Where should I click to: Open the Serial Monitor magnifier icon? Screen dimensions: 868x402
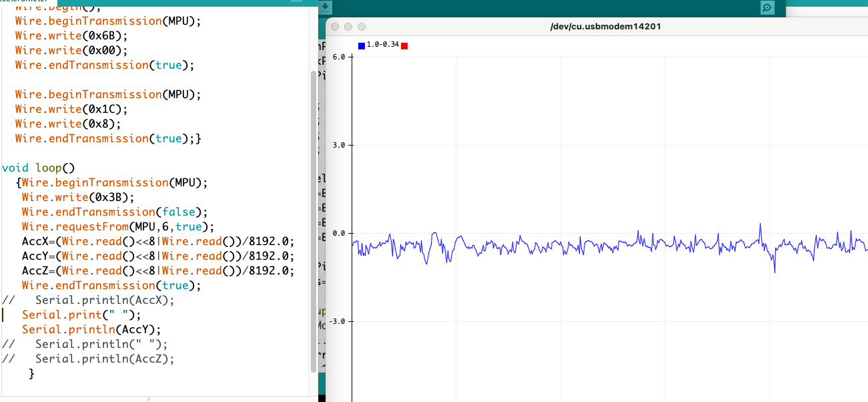pyautogui.click(x=767, y=7)
